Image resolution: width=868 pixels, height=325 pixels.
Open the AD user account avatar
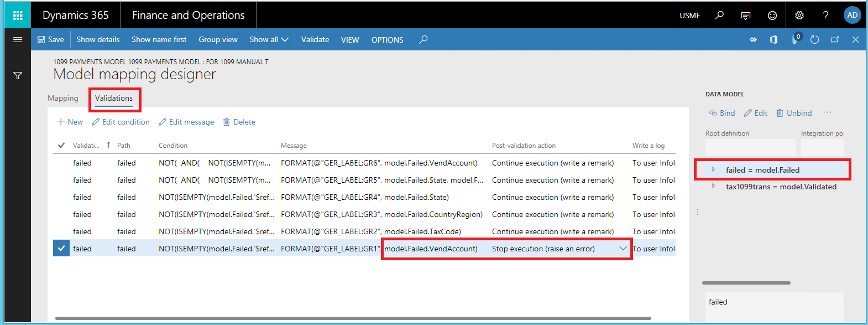pos(852,15)
